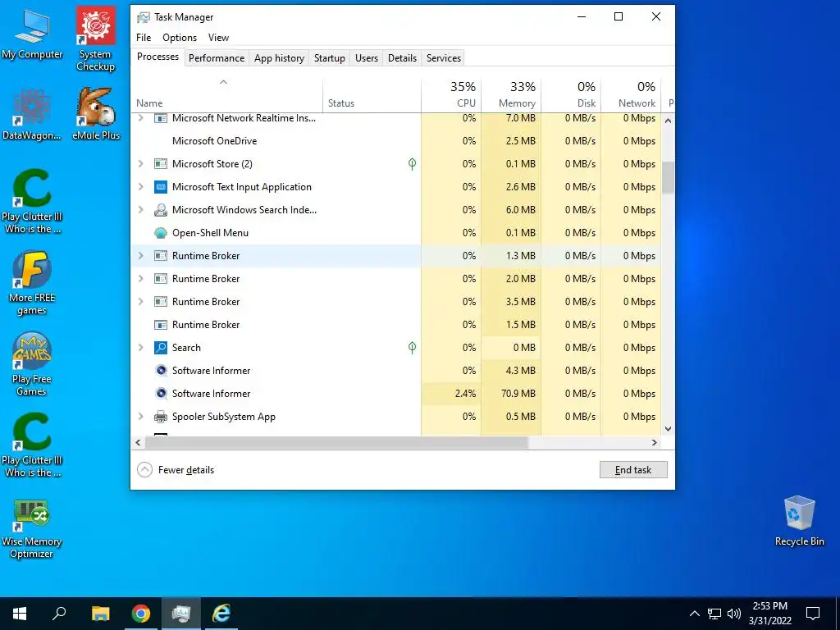Click the Search process magnifier icon
840x630 pixels.
161,348
